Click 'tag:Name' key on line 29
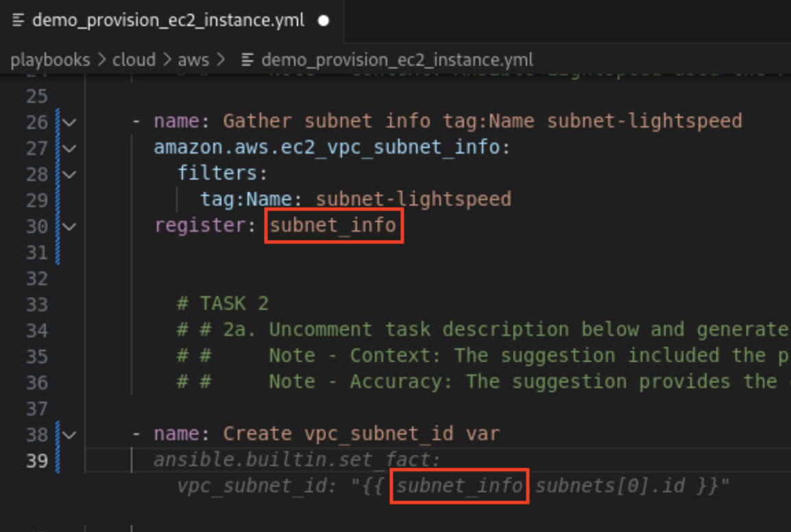Screen dimensions: 791x532 (x=246, y=199)
